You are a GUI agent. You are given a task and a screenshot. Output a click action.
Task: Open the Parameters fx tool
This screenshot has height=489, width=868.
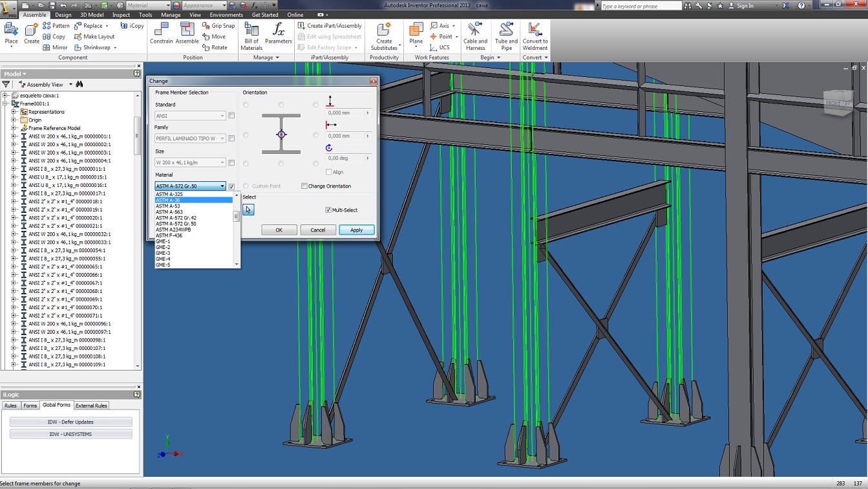click(279, 34)
